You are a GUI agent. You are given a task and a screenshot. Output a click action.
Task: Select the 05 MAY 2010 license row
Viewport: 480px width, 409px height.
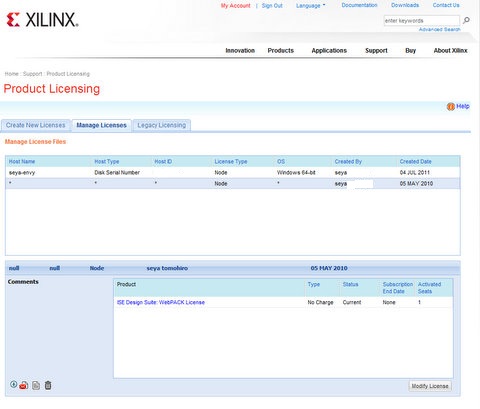pos(233,184)
